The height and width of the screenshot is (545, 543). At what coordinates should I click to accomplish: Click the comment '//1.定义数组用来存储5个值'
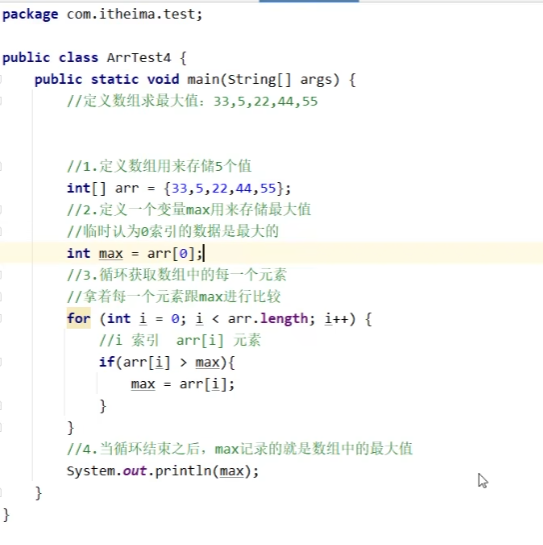pyautogui.click(x=159, y=166)
